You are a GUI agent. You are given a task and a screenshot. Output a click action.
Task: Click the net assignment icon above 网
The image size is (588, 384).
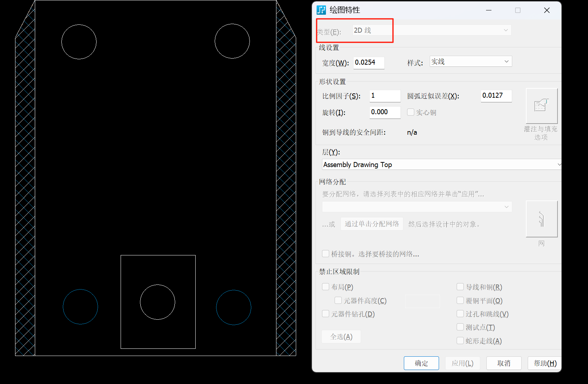click(x=541, y=218)
